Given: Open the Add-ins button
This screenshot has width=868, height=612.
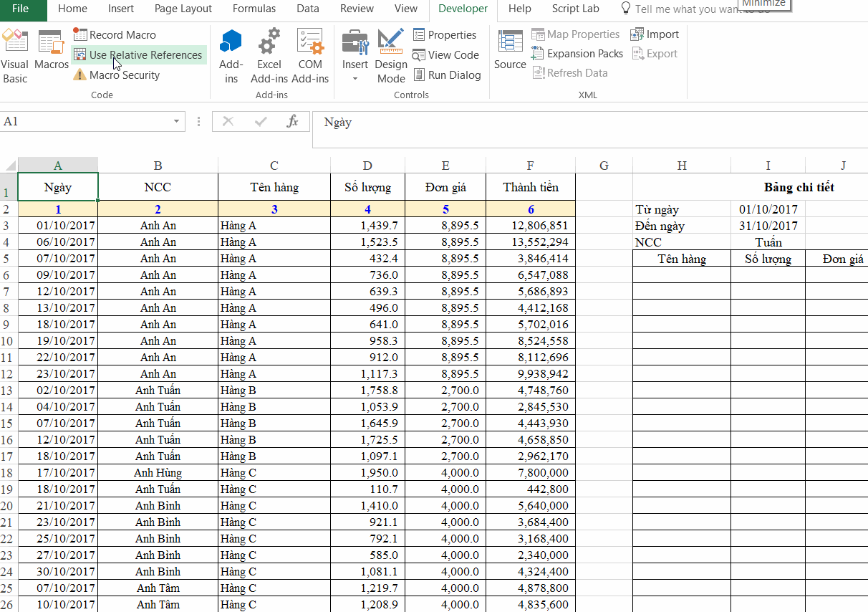Looking at the screenshot, I should click(x=231, y=56).
